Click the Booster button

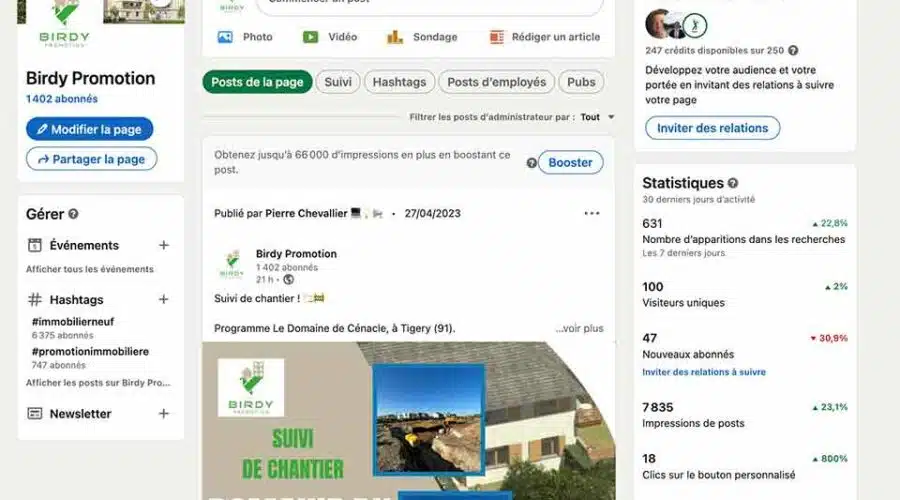[570, 162]
